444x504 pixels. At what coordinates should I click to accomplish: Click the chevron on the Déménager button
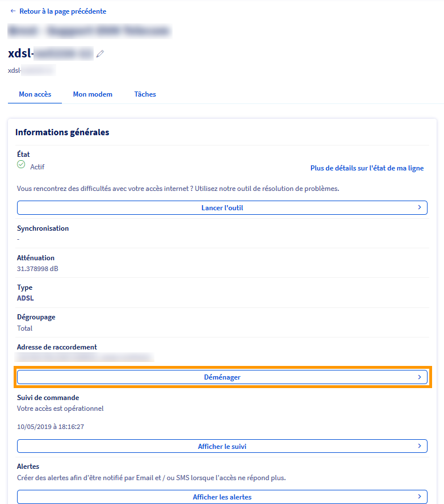pos(419,377)
